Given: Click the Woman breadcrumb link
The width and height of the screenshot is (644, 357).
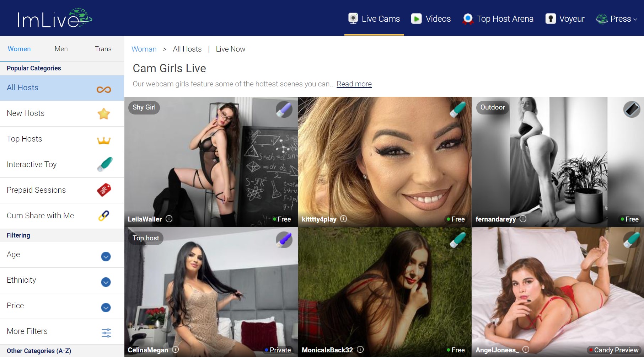Looking at the screenshot, I should (x=144, y=49).
